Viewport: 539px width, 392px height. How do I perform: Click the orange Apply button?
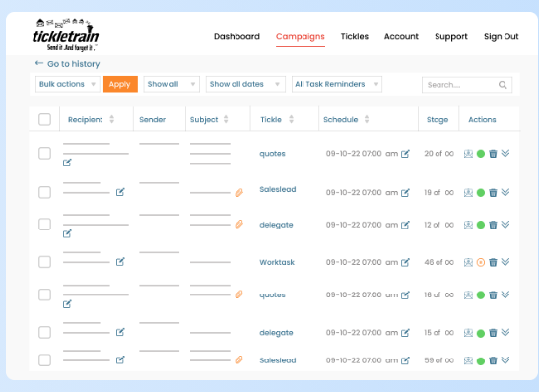[120, 84]
